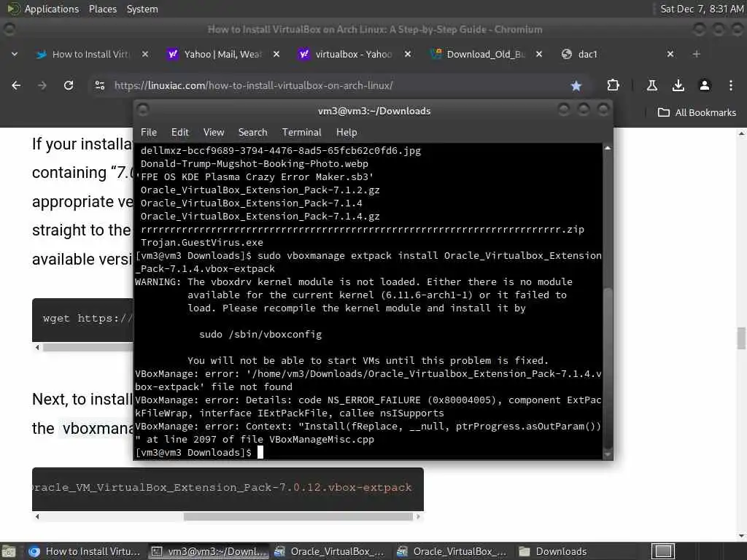Reload the linuxiac page
747x560 pixels.
[x=69, y=86]
